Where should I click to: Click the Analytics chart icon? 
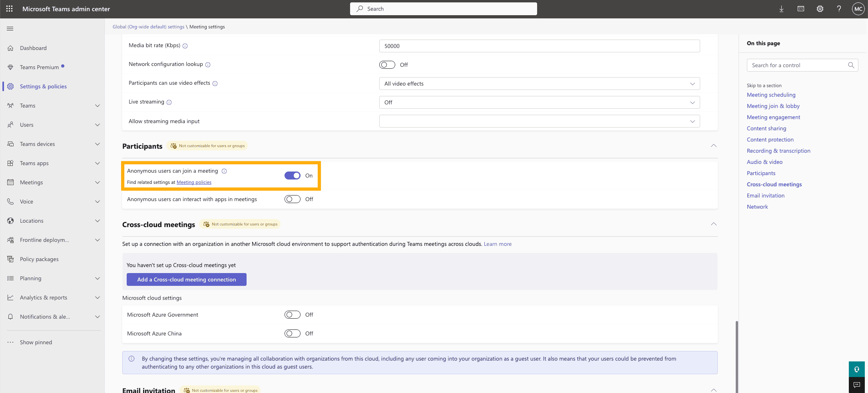click(x=11, y=297)
